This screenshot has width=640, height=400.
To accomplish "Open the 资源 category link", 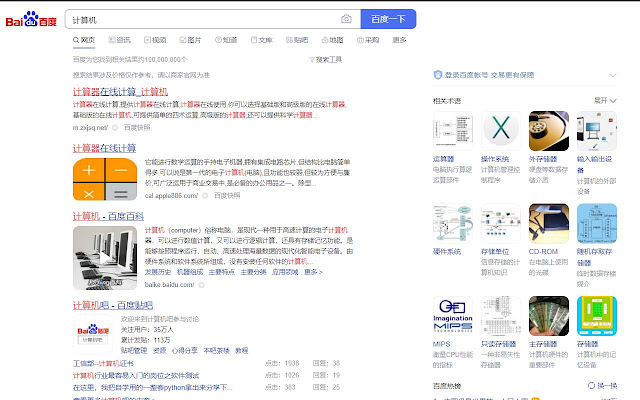I will [x=160, y=350].
